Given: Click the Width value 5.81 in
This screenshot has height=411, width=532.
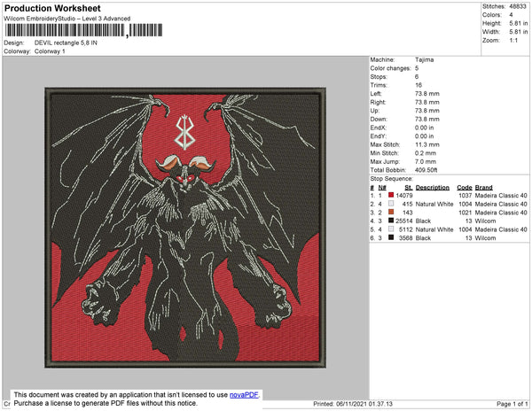Looking at the screenshot, I should [518, 32].
